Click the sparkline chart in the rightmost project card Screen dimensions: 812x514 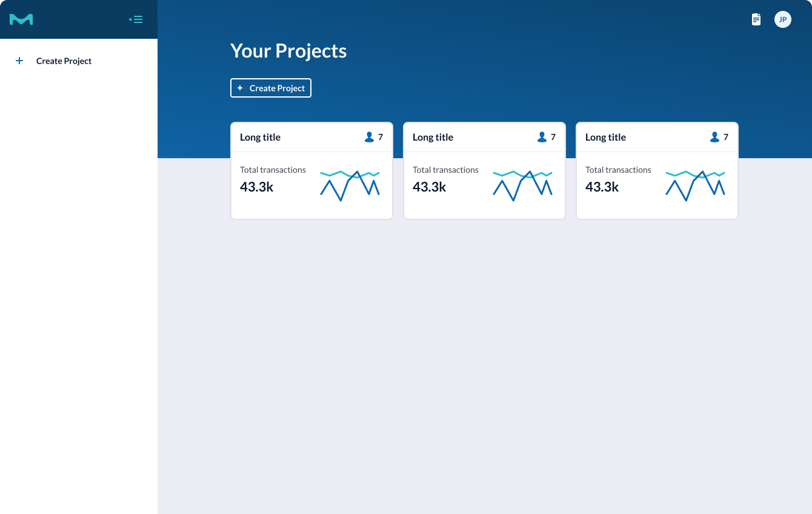point(695,185)
